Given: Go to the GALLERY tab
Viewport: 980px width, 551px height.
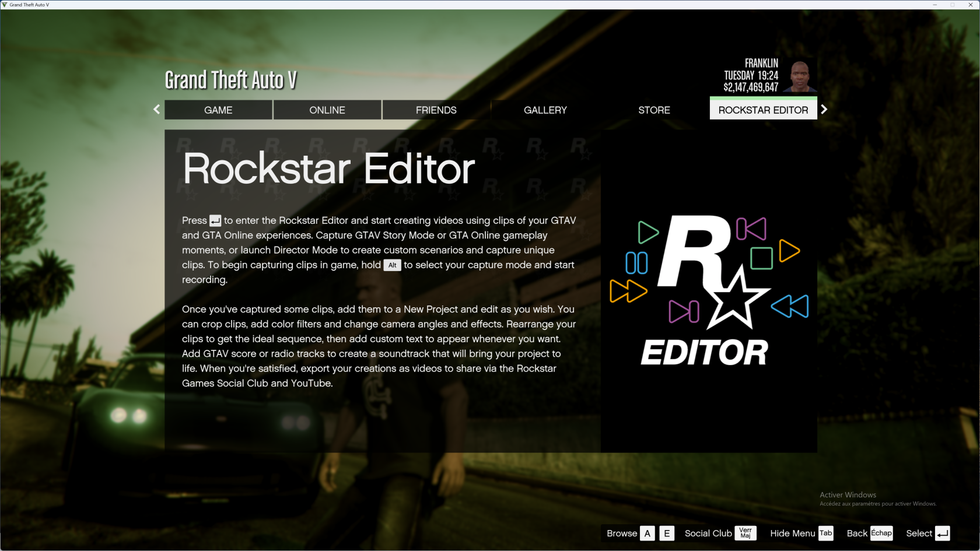Looking at the screenshot, I should pyautogui.click(x=545, y=110).
